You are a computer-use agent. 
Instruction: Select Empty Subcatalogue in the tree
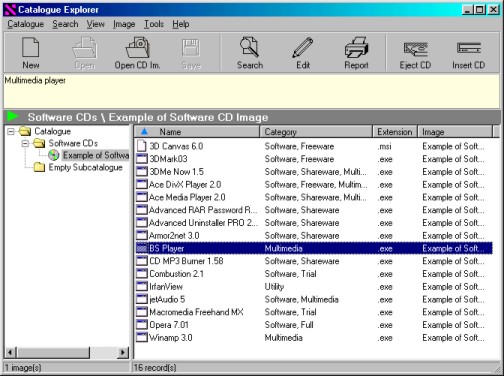click(x=85, y=167)
